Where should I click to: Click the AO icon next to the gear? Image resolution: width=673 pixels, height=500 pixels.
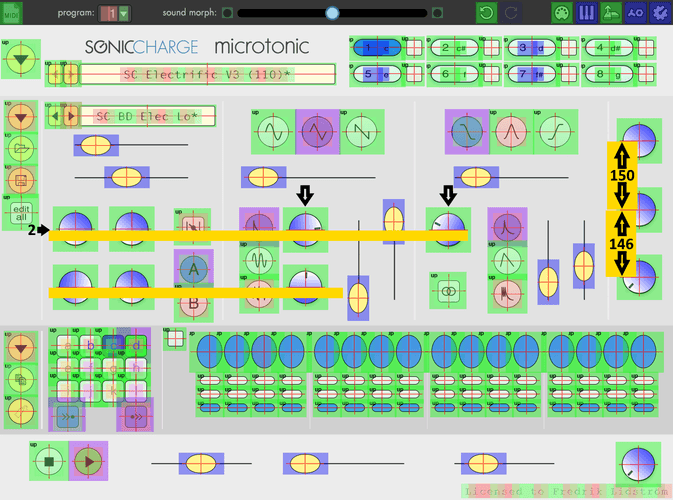[x=636, y=13]
